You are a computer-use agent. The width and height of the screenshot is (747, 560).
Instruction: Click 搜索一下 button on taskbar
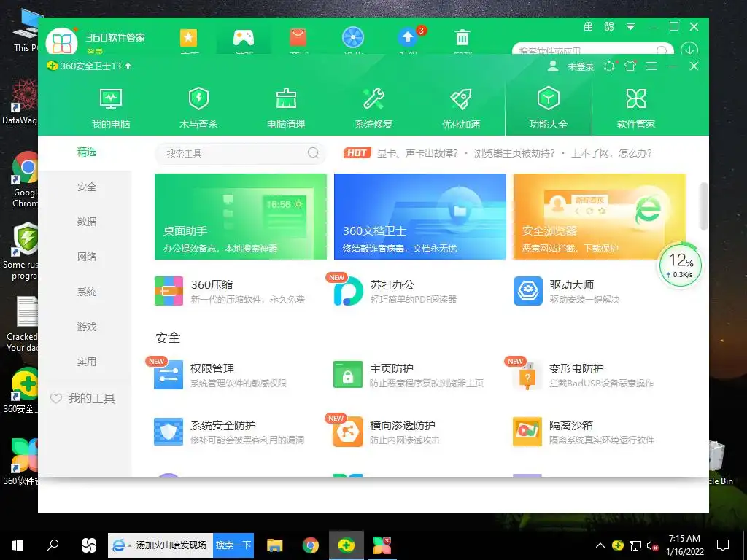point(233,545)
